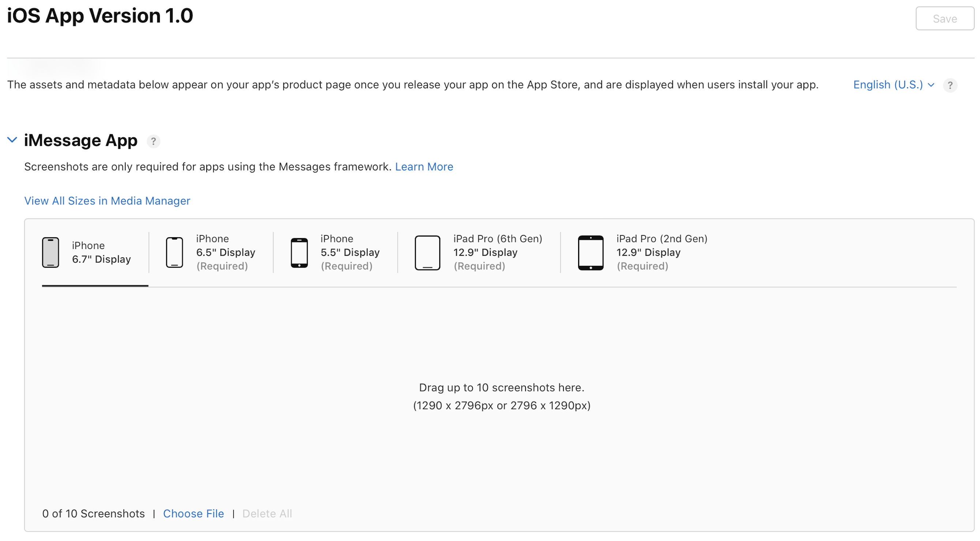
Task: Expand the English language dropdown
Action: [x=893, y=84]
